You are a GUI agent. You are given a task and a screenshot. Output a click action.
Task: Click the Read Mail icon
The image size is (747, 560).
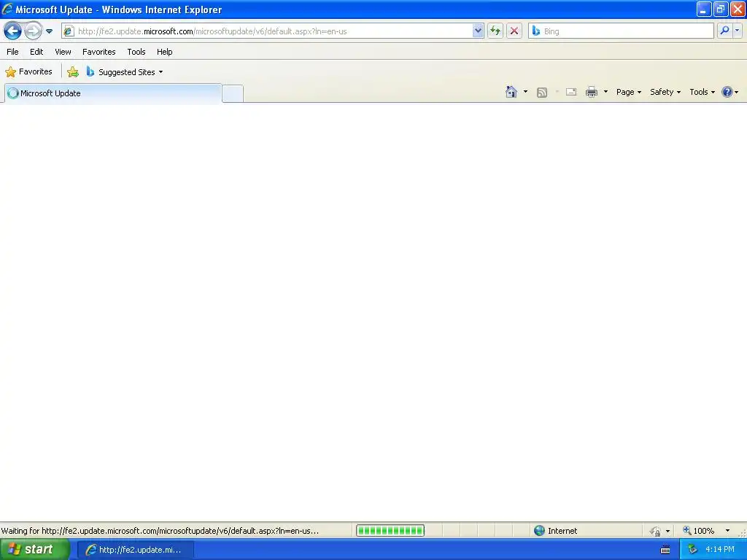571,92
